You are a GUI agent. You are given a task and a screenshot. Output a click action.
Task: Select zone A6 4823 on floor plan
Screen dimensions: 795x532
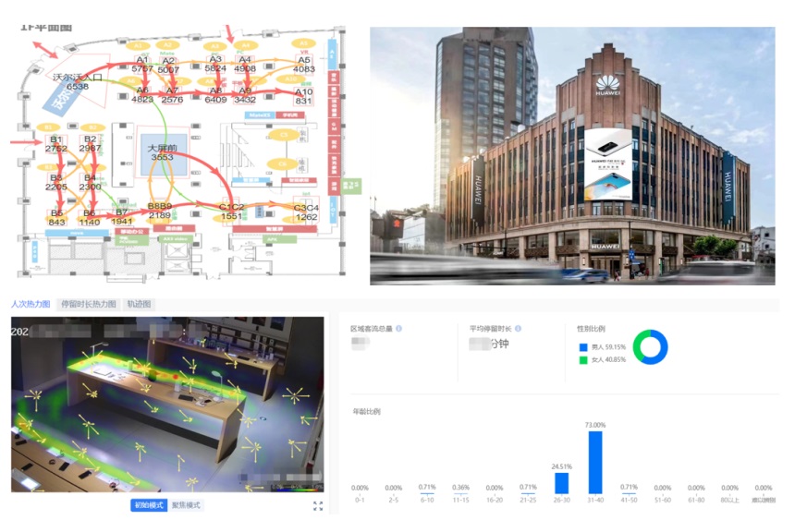[x=142, y=95]
